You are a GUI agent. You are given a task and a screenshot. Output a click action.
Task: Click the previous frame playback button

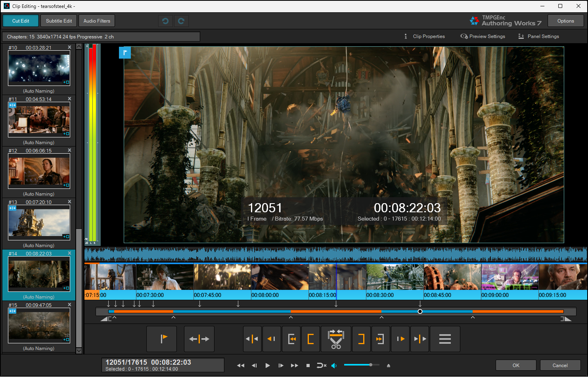(255, 366)
